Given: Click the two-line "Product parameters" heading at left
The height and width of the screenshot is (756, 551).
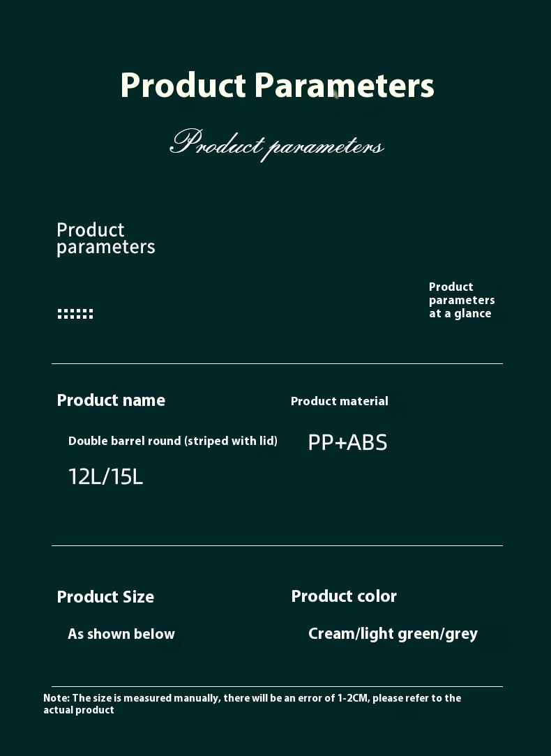Looking at the screenshot, I should click(x=105, y=239).
